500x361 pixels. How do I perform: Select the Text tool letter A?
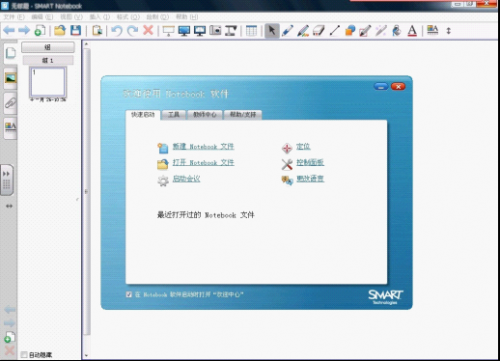412,31
